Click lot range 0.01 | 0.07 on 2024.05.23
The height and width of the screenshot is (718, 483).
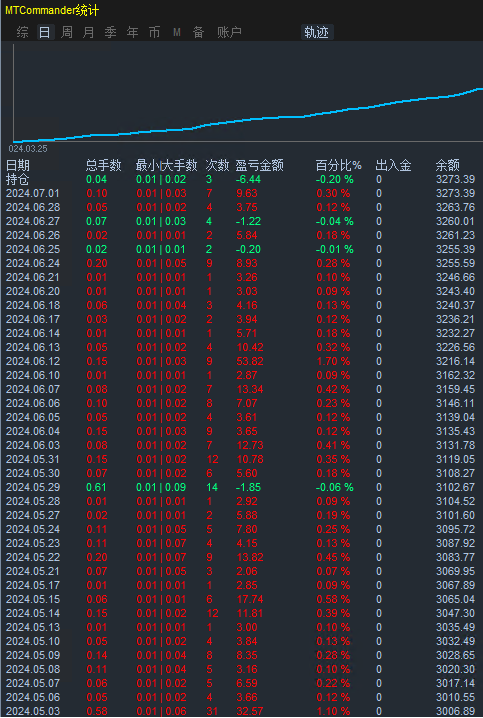[x=161, y=543]
